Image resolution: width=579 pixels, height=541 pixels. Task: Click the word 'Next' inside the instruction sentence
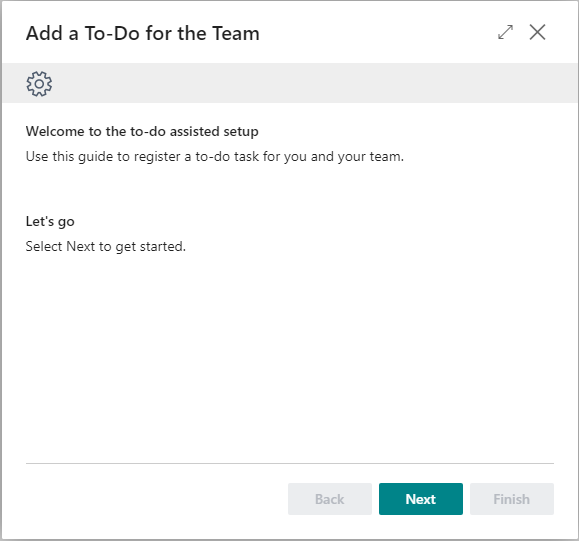pyautogui.click(x=81, y=246)
